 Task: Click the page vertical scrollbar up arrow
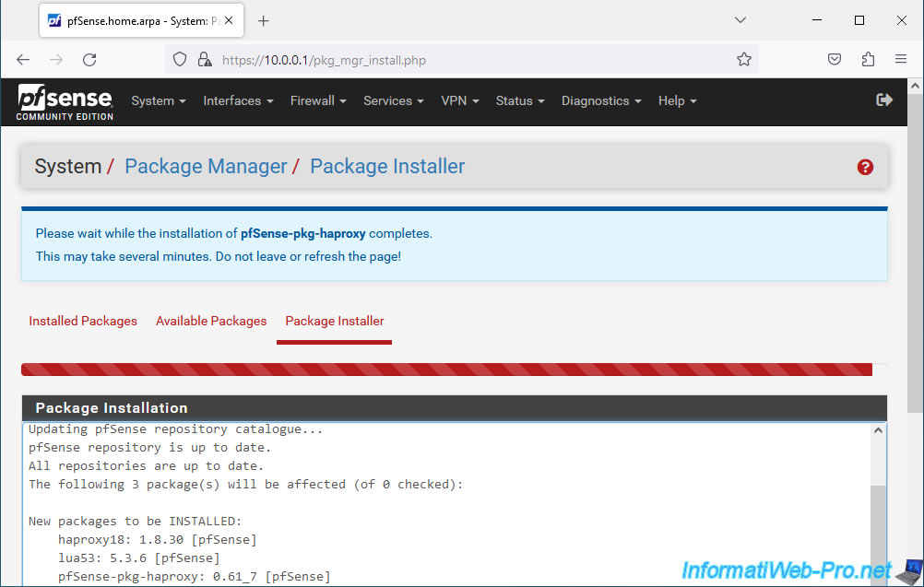(x=915, y=86)
